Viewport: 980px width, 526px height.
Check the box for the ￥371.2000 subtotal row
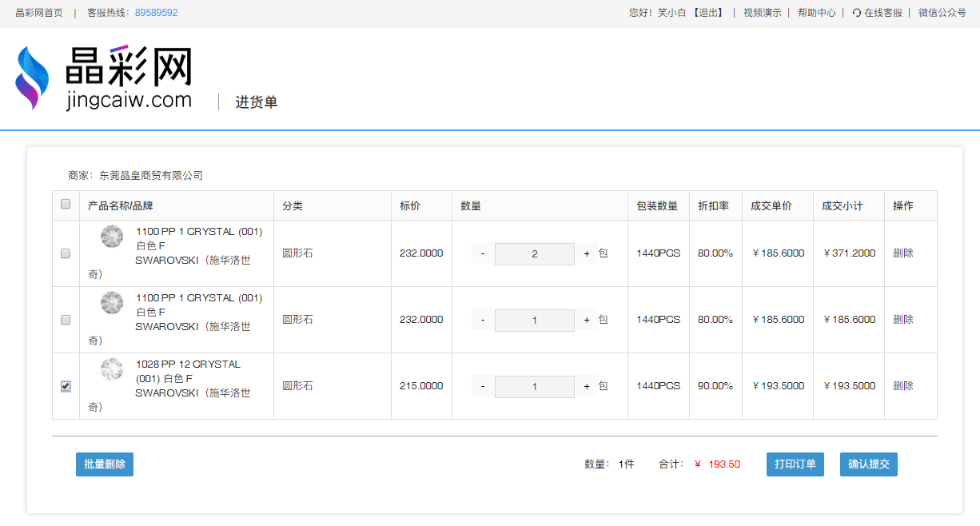click(66, 253)
